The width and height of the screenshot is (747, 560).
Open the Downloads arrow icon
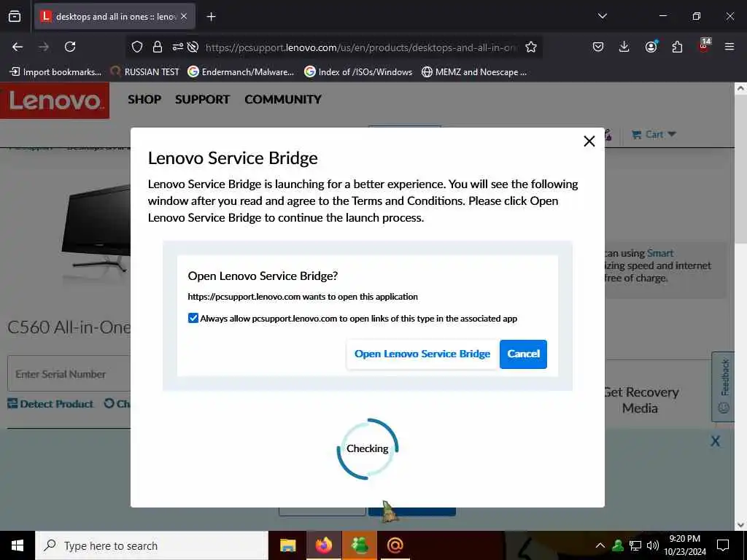point(624,47)
